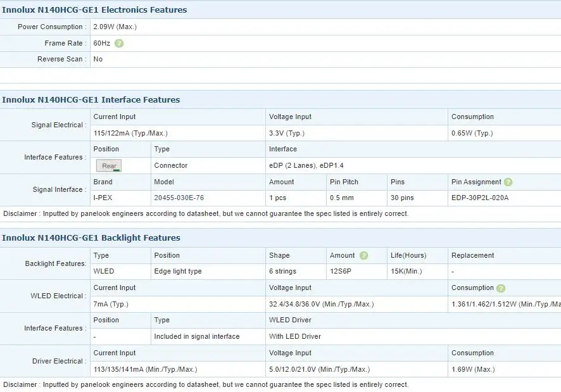The image size is (561, 392).
Task: Click the help icon next to 60Hz
Action: 119,43
